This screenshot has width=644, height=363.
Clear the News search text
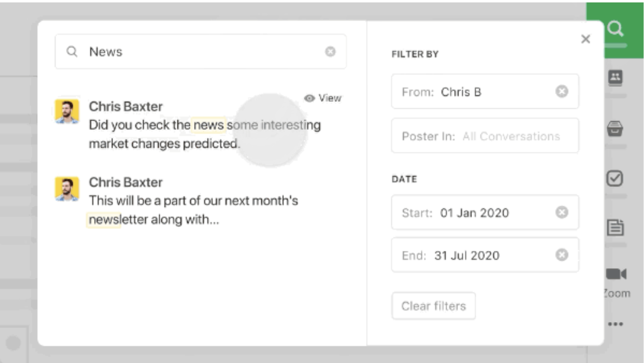330,51
